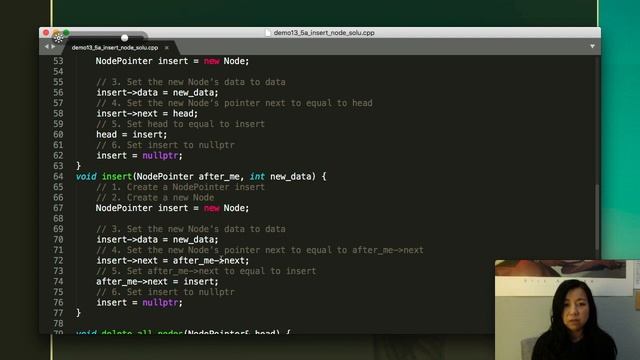The width and height of the screenshot is (640, 360).
Task: Click the file icon in the title bar
Action: 268,33
